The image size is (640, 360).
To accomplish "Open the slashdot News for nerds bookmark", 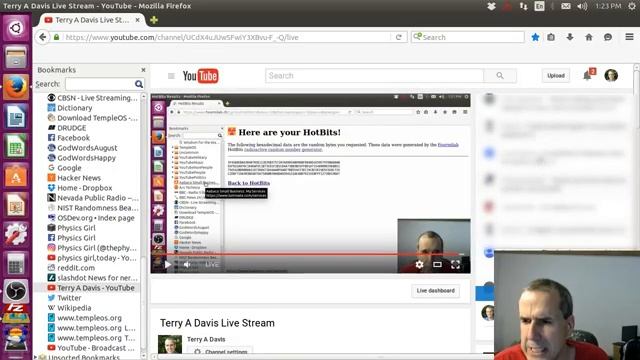I will pyautogui.click(x=93, y=278).
